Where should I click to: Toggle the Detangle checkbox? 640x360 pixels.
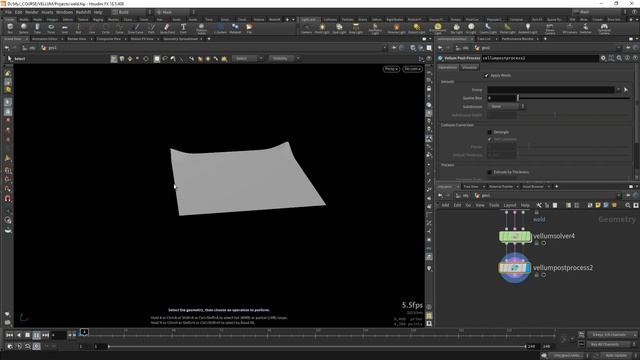(x=489, y=132)
